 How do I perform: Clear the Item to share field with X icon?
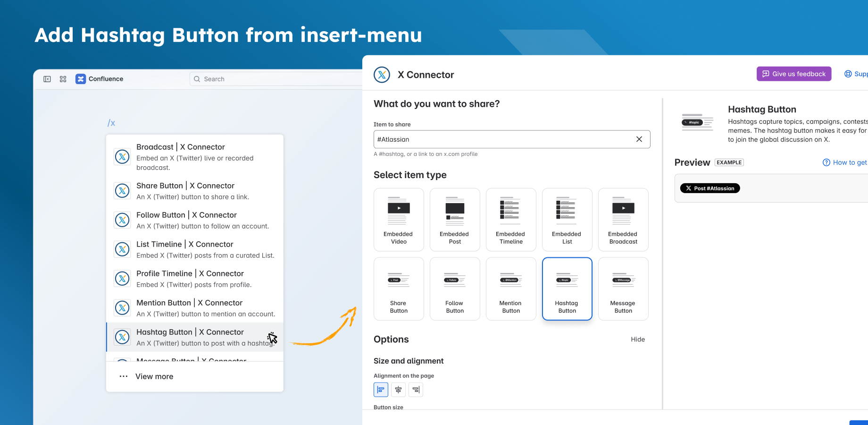tap(639, 139)
